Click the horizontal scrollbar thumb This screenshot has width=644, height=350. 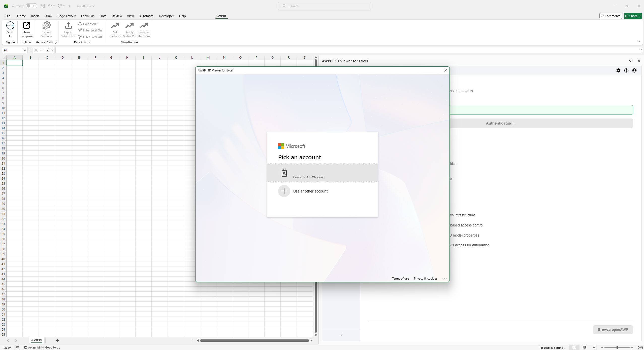[254, 341]
